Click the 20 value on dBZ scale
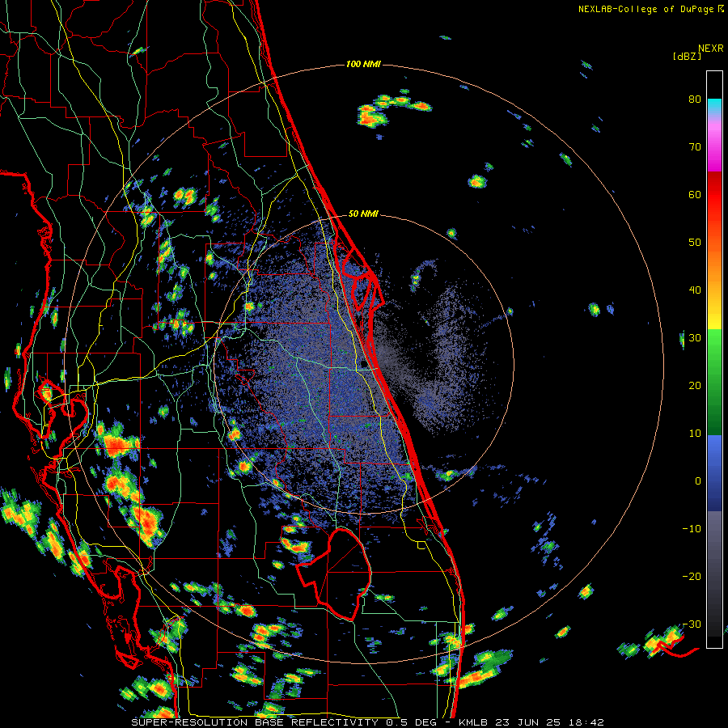The image size is (728, 728). pos(695,385)
